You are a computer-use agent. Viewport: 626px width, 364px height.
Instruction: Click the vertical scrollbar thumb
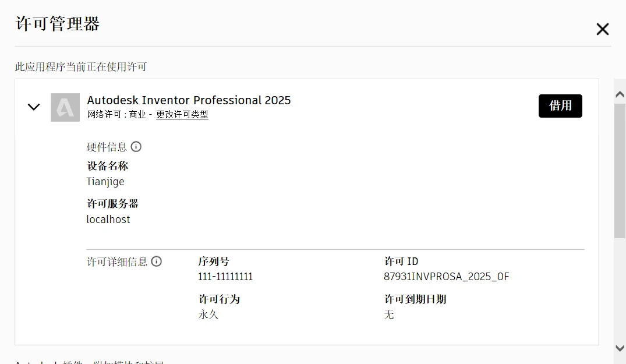point(620,171)
